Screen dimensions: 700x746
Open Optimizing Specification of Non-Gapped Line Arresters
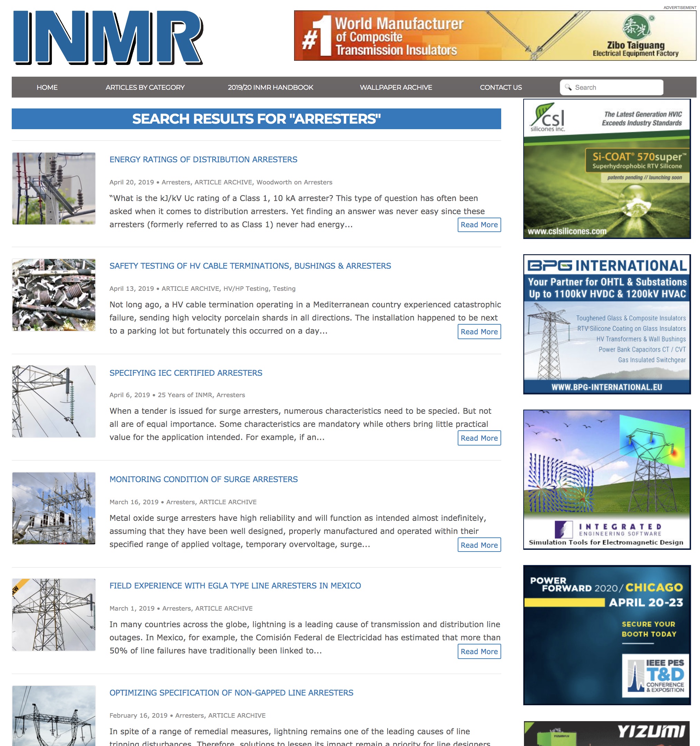pos(231,693)
